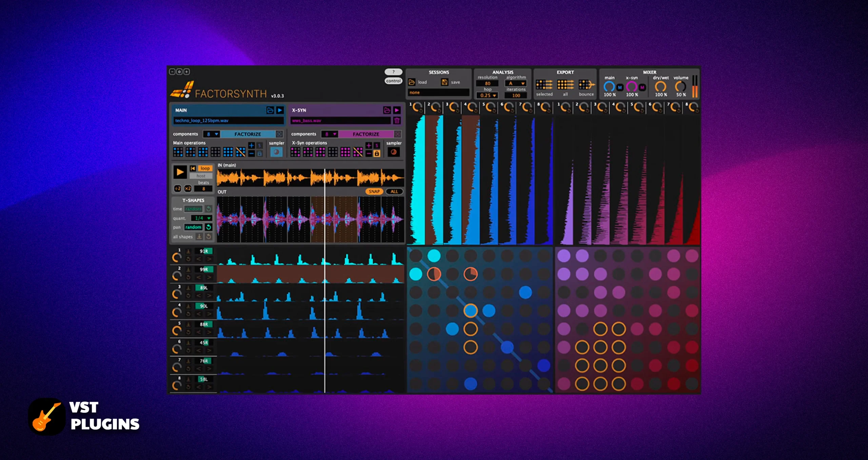The width and height of the screenshot is (868, 460).
Task: Adjust the main level knob in MIXER
Action: point(609,87)
